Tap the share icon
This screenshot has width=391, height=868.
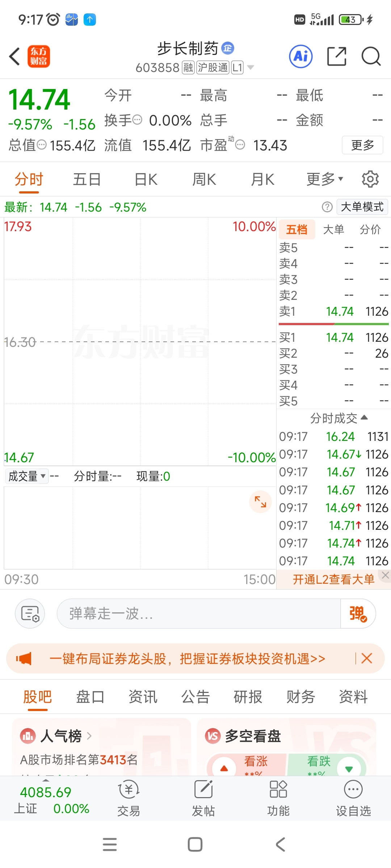click(337, 56)
